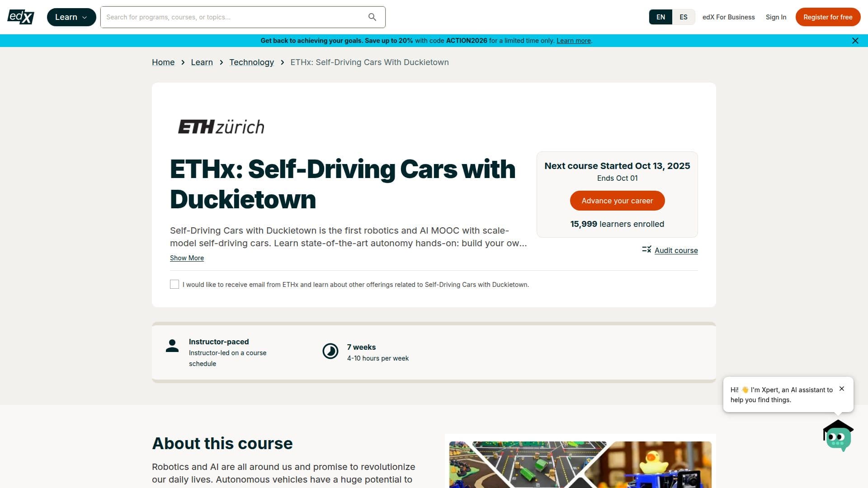Click "Next course Started Oct 13, 2025" text
Screen dimensions: 868x488
tap(617, 166)
